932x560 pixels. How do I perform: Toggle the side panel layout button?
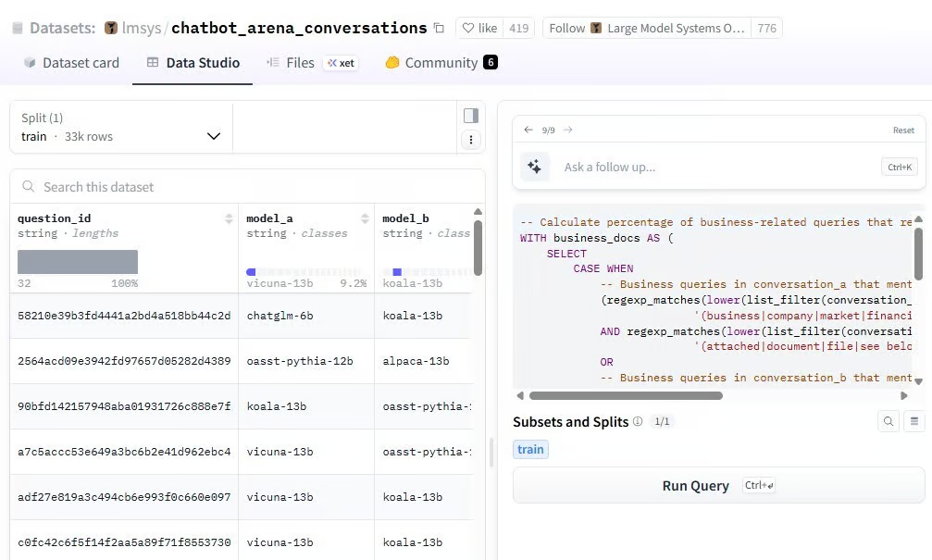coord(471,116)
